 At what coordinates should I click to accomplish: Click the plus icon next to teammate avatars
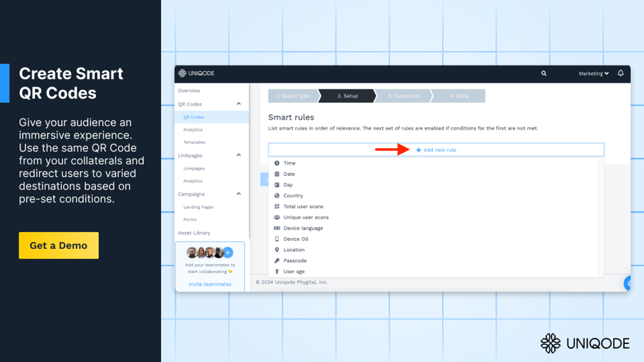(228, 253)
